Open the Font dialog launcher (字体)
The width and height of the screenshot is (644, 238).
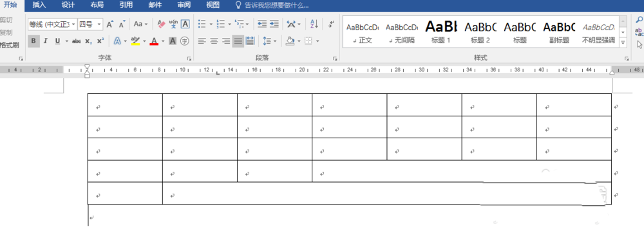tap(189, 59)
